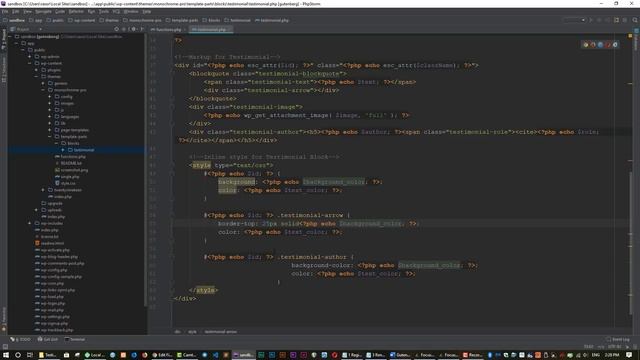Click the wp-content breadcrumb in navigation bar
The height and width of the screenshot is (360, 640).
(x=82, y=20)
